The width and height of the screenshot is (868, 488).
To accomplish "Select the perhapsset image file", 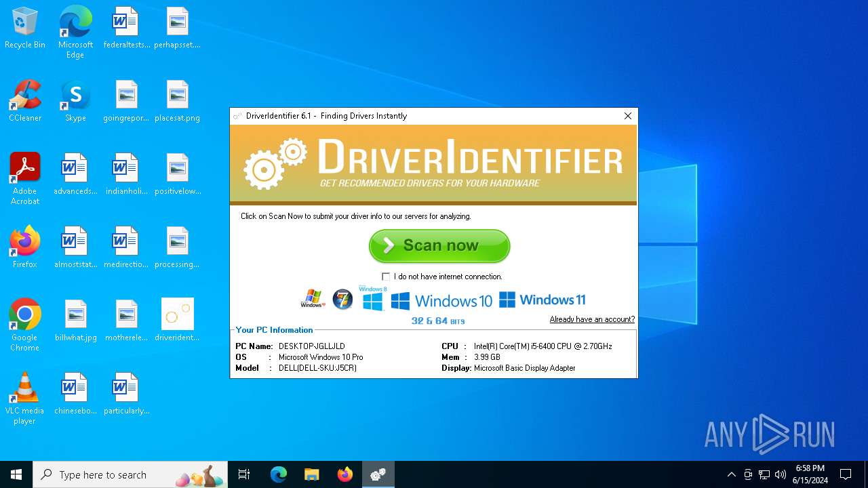I will [x=177, y=28].
